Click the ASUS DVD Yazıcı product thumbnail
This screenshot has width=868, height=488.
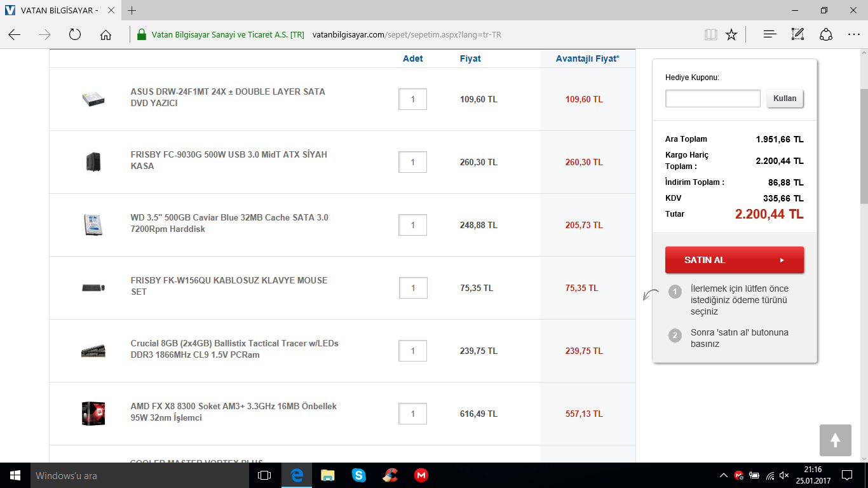point(93,99)
